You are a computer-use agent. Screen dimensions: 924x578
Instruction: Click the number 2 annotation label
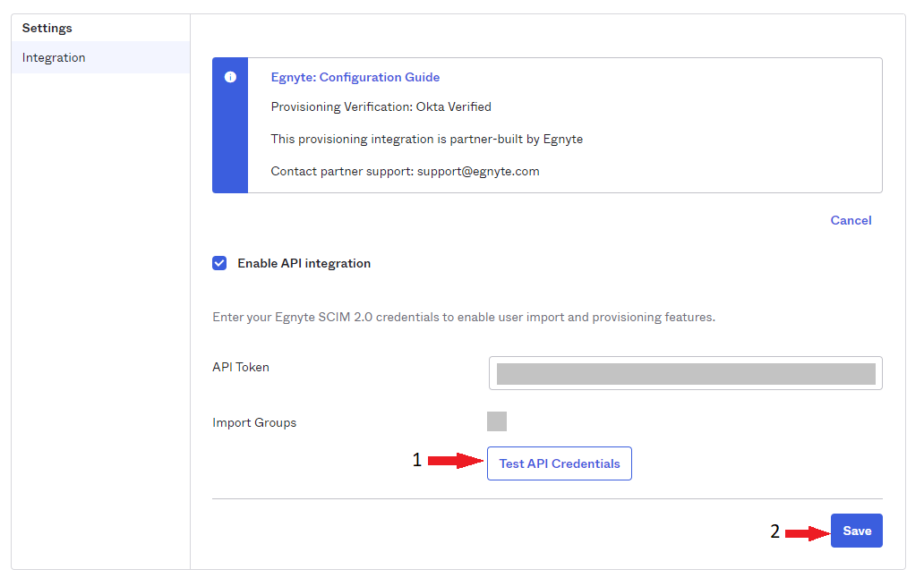point(774,531)
